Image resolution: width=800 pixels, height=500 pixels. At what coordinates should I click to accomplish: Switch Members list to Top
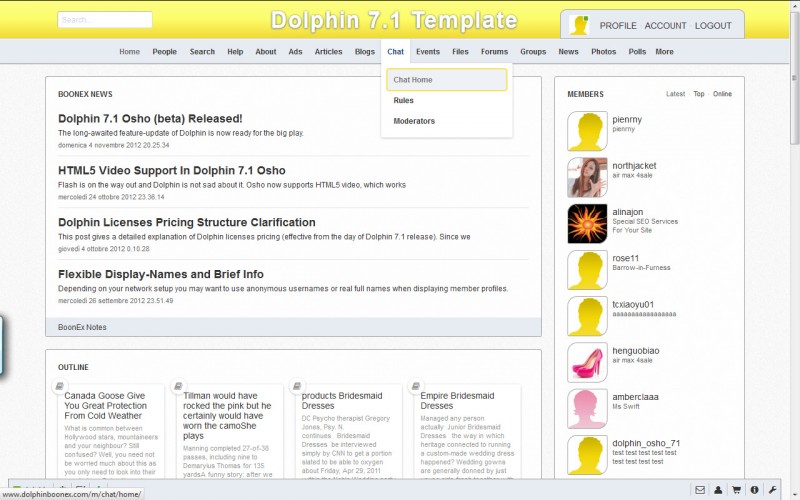click(699, 94)
